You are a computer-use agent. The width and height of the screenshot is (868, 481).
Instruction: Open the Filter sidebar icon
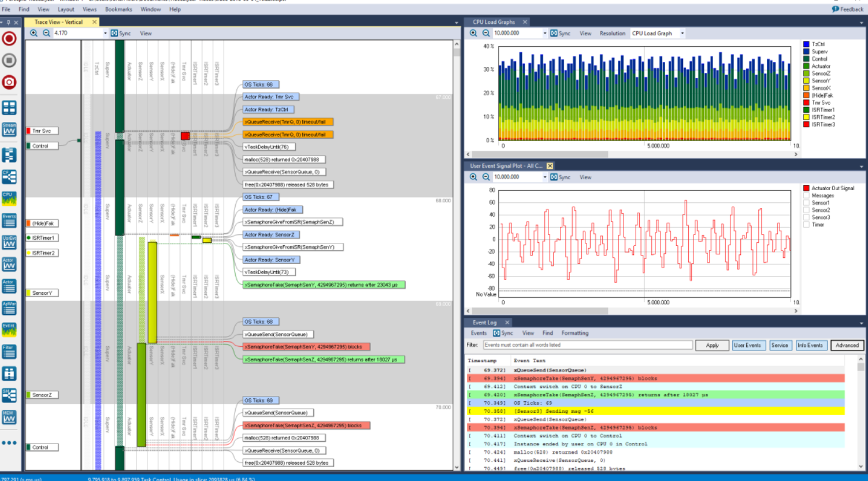pyautogui.click(x=9, y=351)
